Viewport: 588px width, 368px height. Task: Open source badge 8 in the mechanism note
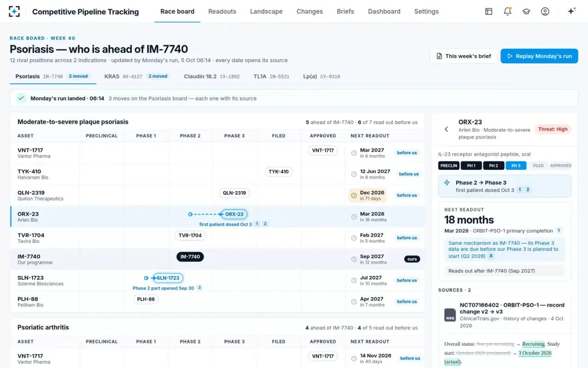(x=491, y=256)
